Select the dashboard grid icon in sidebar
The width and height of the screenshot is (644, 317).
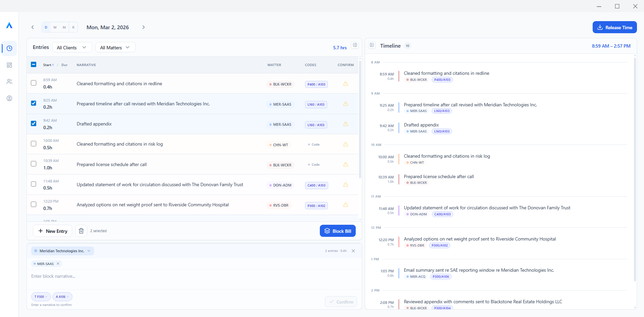coord(9,65)
